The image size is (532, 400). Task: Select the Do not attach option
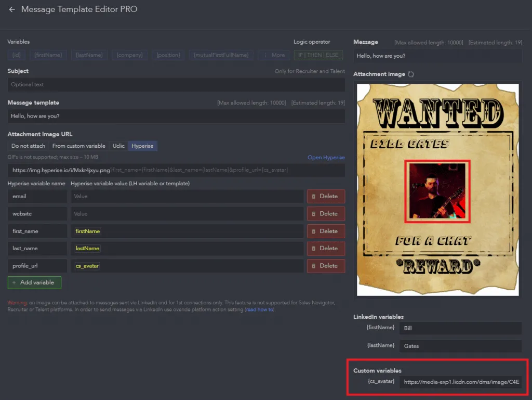28,146
